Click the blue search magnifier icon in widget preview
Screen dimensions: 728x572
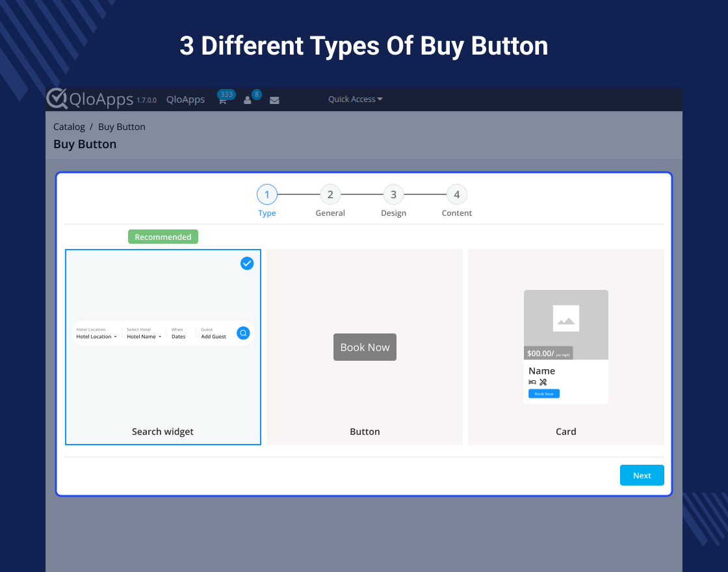tap(243, 333)
